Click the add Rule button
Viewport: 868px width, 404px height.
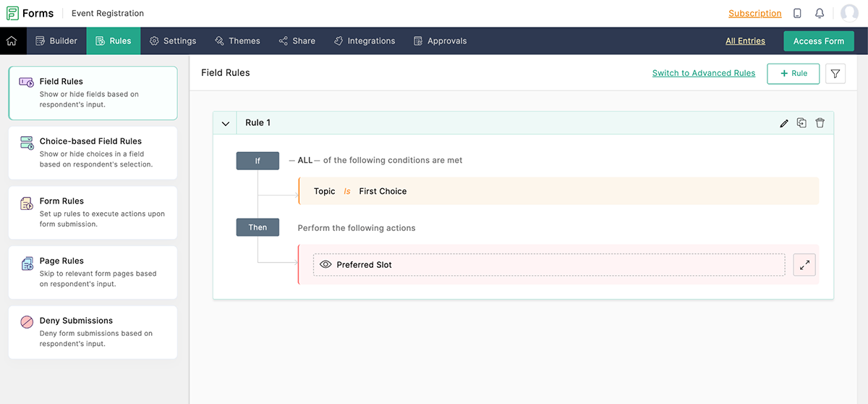[793, 74]
